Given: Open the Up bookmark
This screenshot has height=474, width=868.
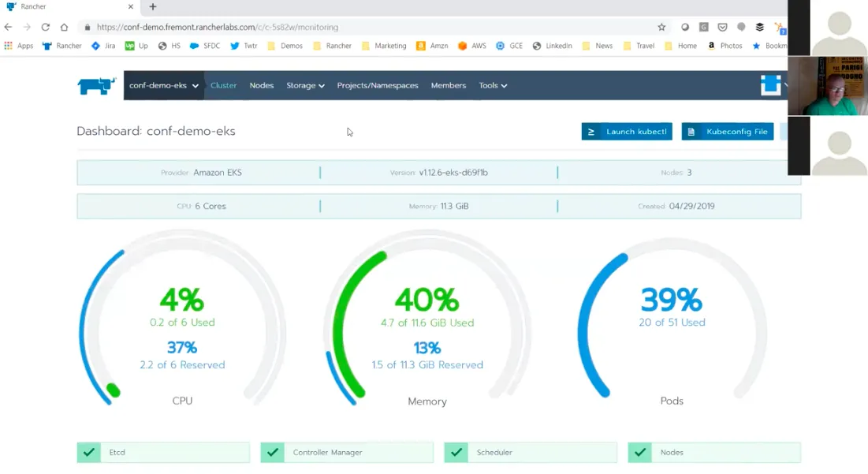Looking at the screenshot, I should pyautogui.click(x=136, y=46).
